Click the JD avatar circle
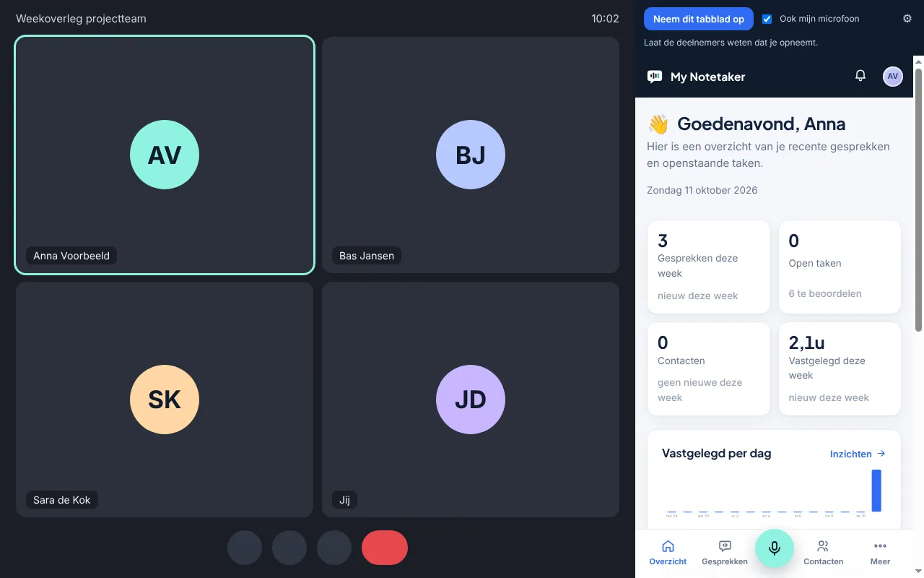Image resolution: width=924 pixels, height=578 pixels. point(471,400)
